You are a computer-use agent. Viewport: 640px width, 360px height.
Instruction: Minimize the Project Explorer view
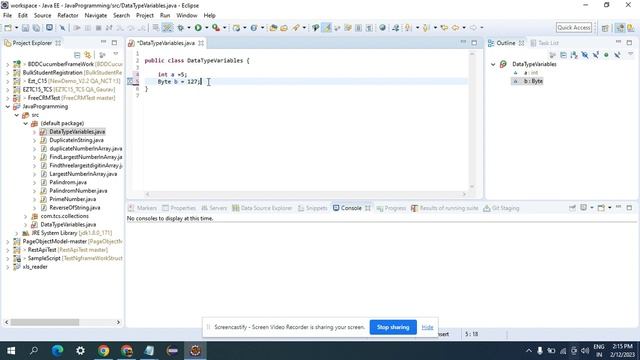[x=103, y=42]
